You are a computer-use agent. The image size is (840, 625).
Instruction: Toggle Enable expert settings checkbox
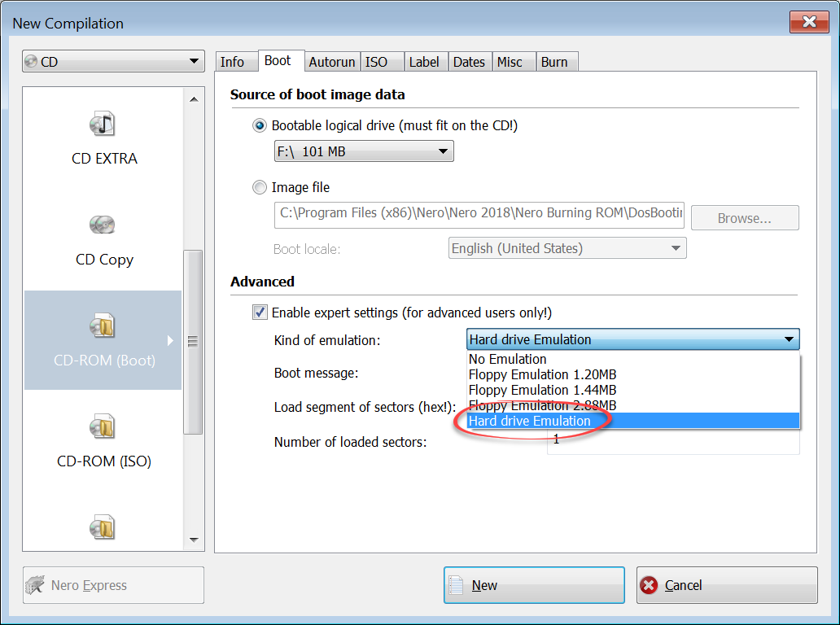point(260,312)
